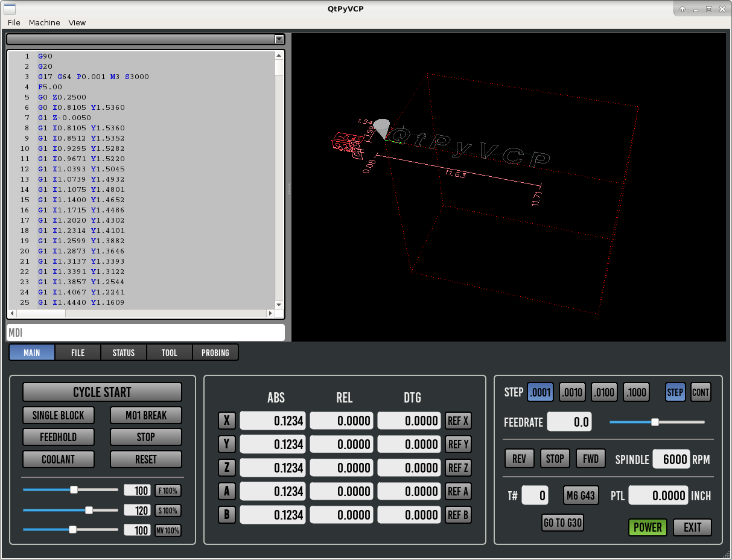Select the B axis button
This screenshot has height=560, width=732.
pyautogui.click(x=227, y=515)
